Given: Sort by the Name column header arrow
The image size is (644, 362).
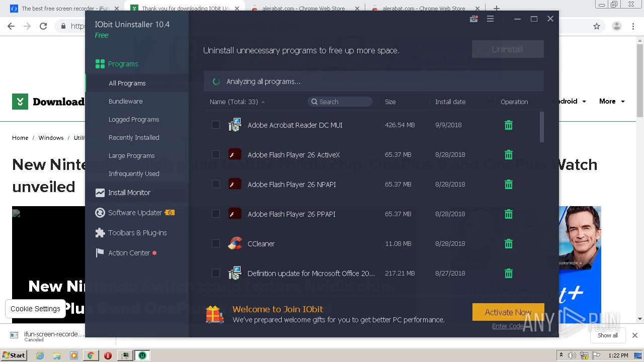Looking at the screenshot, I should tap(263, 102).
